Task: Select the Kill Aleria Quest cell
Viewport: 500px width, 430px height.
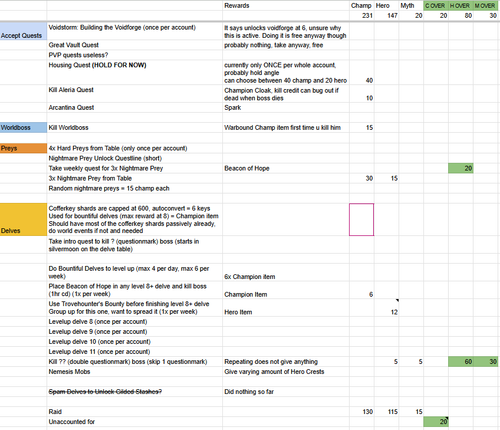Action: point(135,94)
